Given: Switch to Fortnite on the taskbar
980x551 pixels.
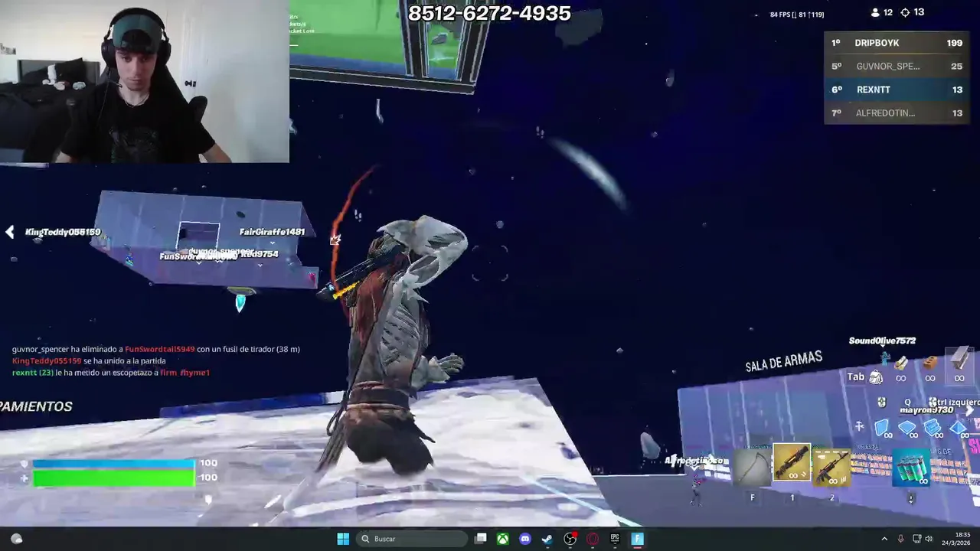Looking at the screenshot, I should coord(637,539).
